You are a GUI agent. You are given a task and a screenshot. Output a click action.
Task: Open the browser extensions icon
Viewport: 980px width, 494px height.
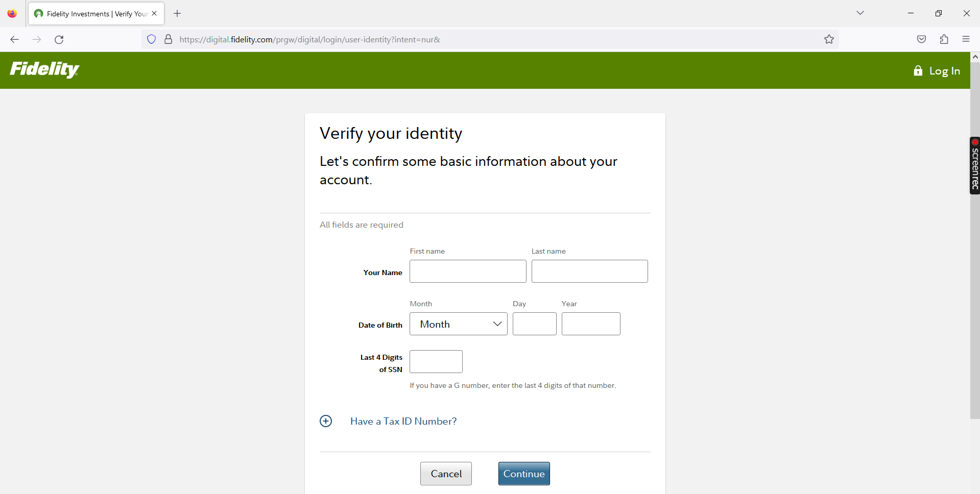(944, 39)
